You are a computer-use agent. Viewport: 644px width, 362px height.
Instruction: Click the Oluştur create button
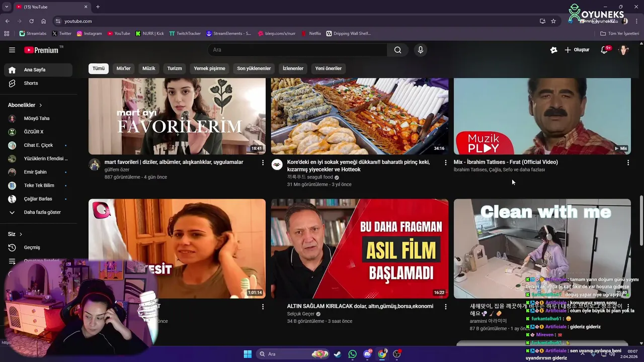click(577, 50)
